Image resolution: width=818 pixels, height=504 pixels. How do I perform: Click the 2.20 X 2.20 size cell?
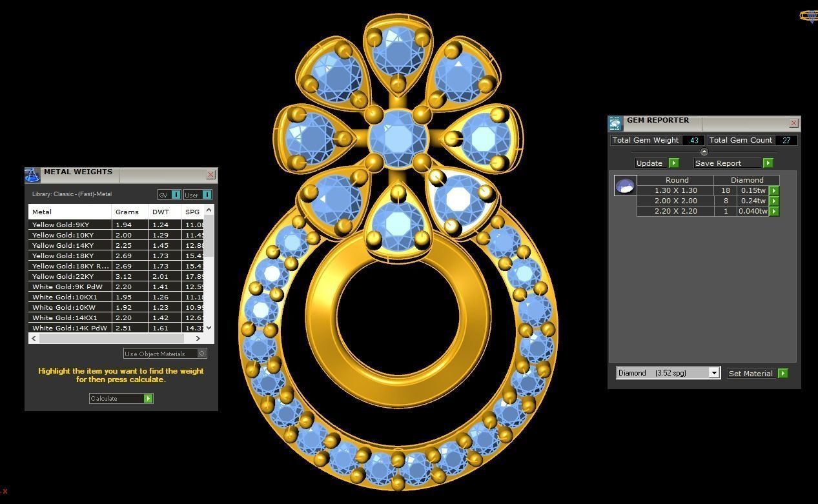tap(675, 211)
